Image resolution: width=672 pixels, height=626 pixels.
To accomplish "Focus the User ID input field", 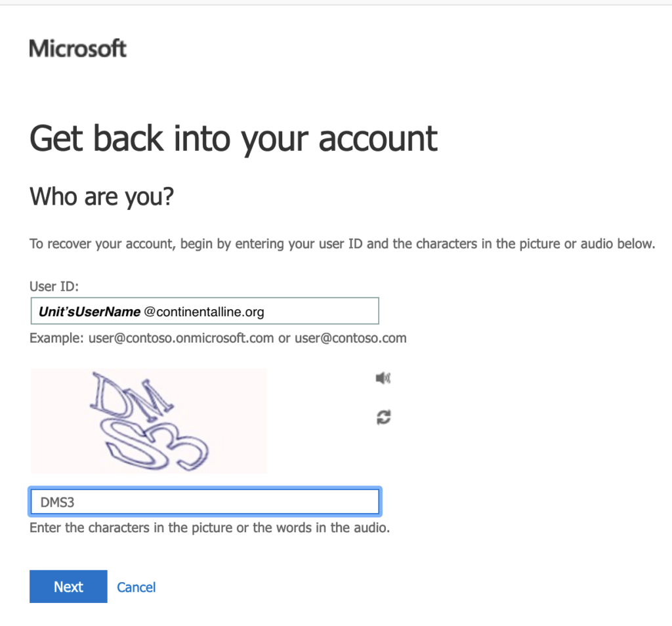I will [x=205, y=312].
